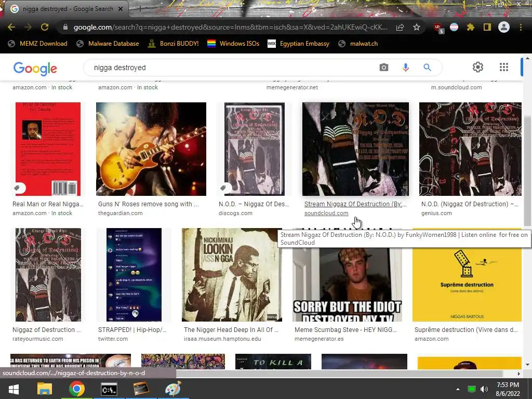Follow the genius.com source link
The height and width of the screenshot is (399, 532).
pos(436,213)
